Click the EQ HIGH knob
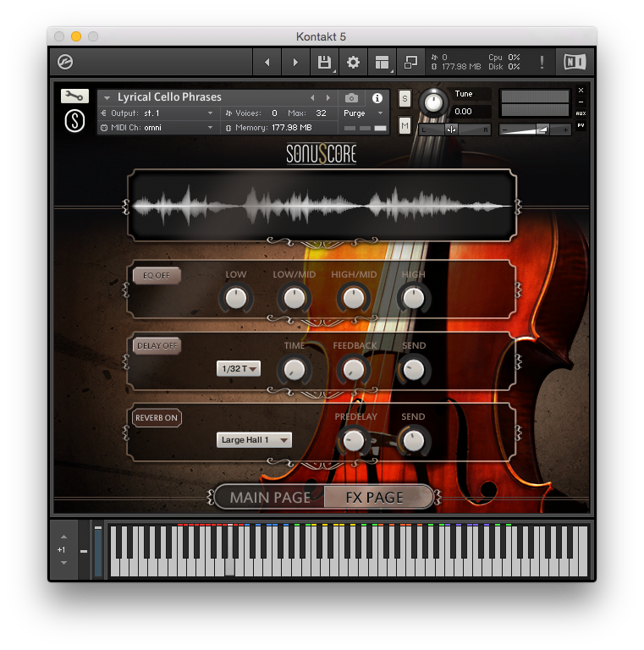644x650 pixels. click(413, 298)
